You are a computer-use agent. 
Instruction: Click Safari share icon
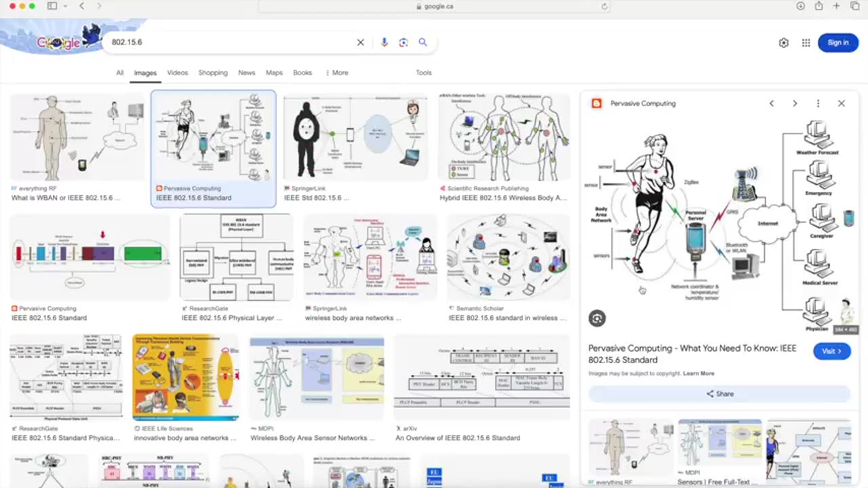click(818, 6)
